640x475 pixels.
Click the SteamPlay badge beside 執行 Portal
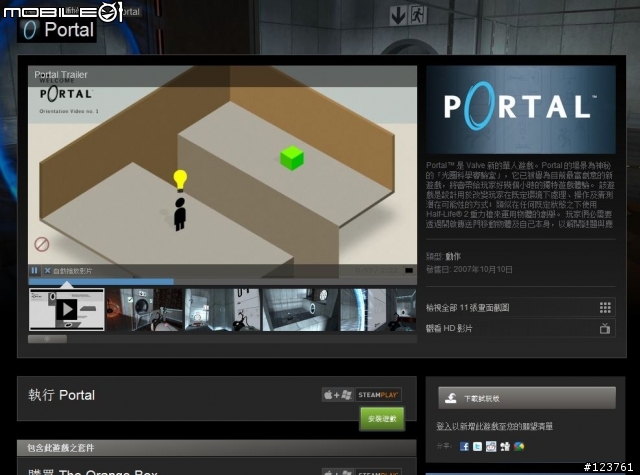(x=378, y=395)
